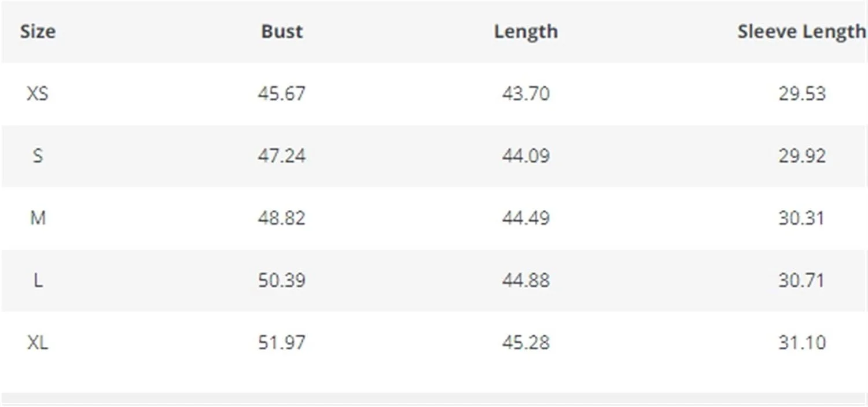Click the S size row label
The image size is (868, 407).
(x=38, y=156)
